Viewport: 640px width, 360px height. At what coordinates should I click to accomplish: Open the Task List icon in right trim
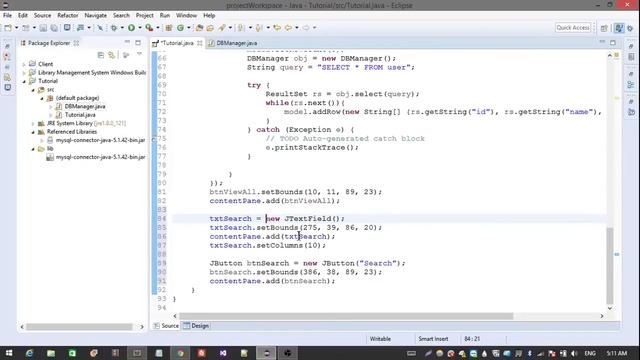[631, 56]
